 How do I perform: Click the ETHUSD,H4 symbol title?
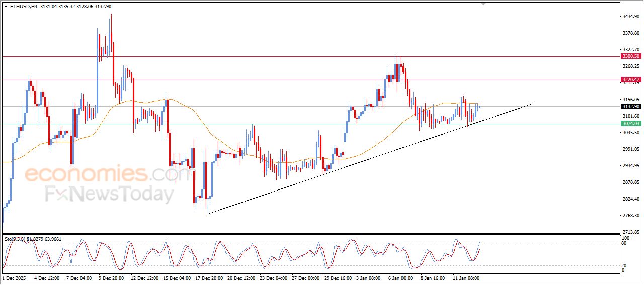(x=23, y=7)
